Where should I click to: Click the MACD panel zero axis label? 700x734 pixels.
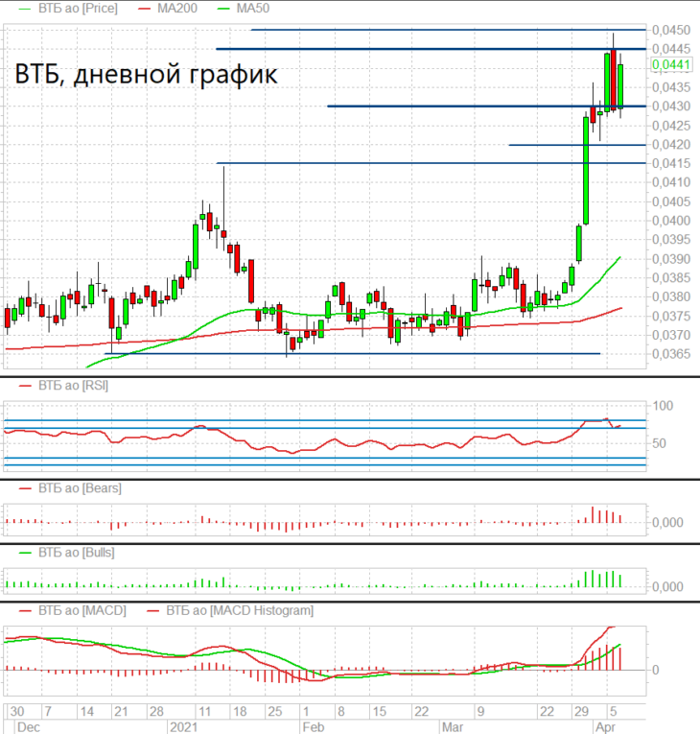point(656,670)
